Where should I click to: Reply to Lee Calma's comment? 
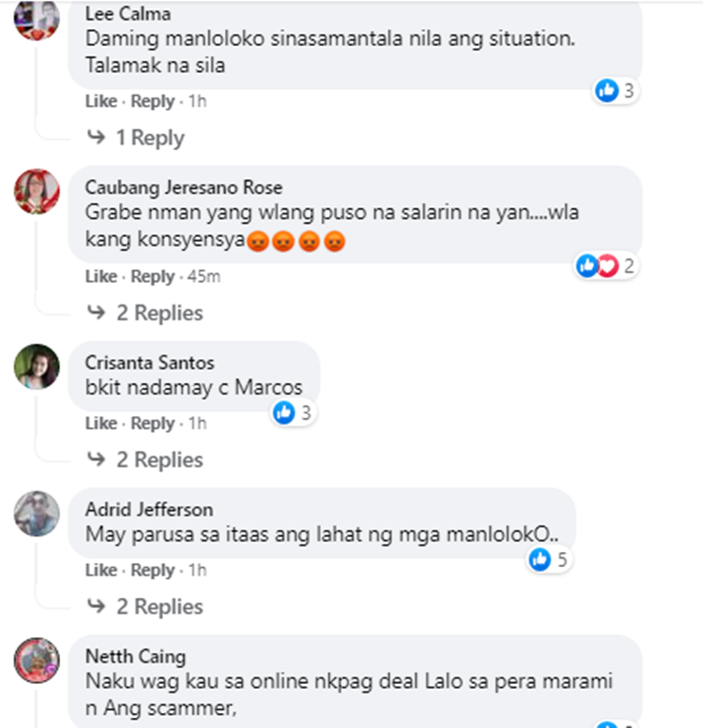pos(152,101)
